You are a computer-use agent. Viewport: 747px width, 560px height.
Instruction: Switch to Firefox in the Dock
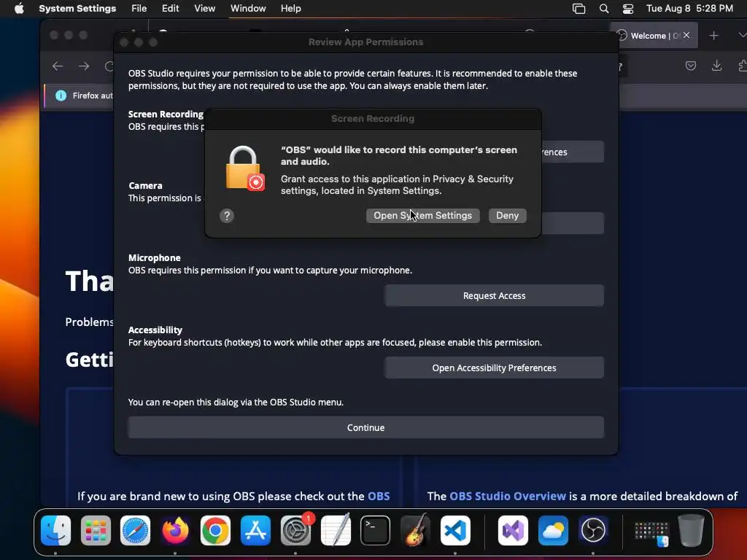(175, 530)
